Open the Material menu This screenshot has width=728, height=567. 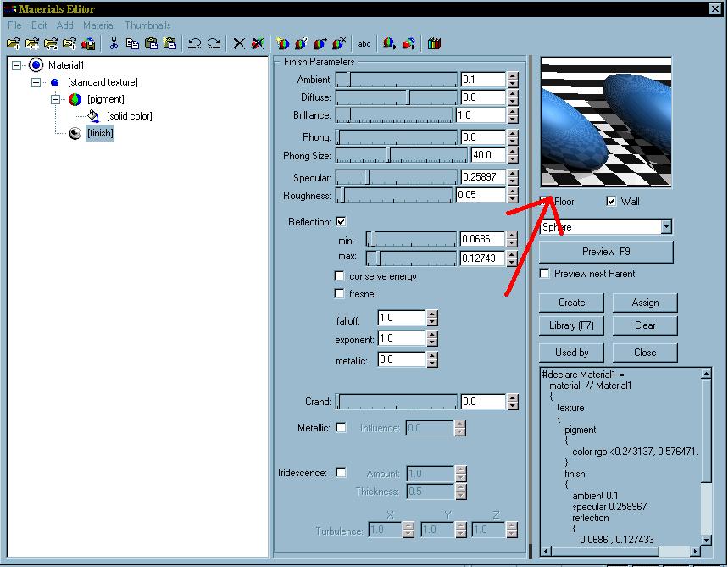[x=98, y=25]
